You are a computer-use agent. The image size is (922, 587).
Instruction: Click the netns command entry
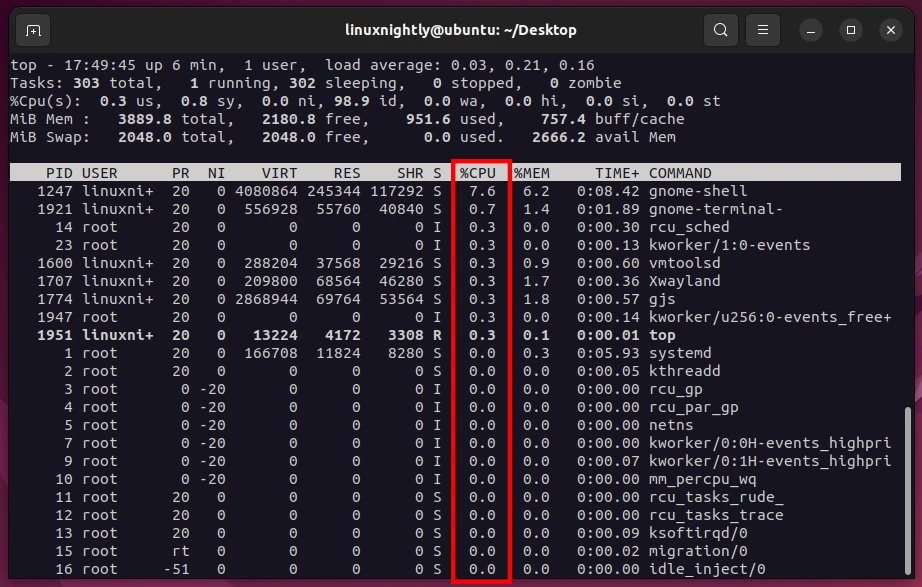pyautogui.click(x=671, y=425)
